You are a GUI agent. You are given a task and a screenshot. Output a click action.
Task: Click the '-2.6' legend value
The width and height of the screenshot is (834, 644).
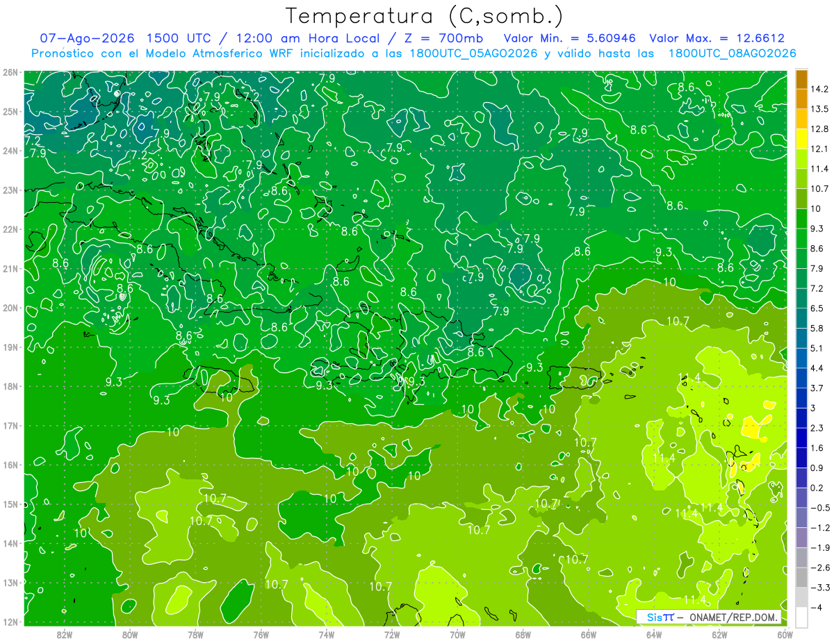[x=819, y=568]
